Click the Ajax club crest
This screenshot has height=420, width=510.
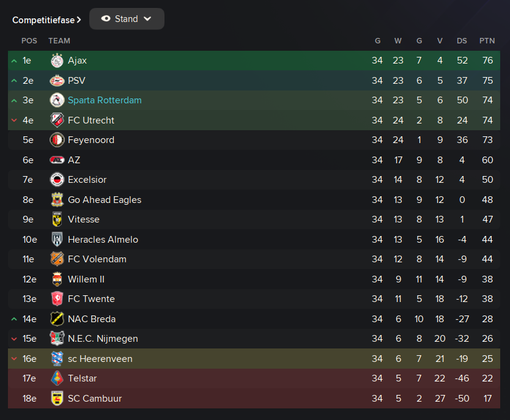[x=57, y=61]
